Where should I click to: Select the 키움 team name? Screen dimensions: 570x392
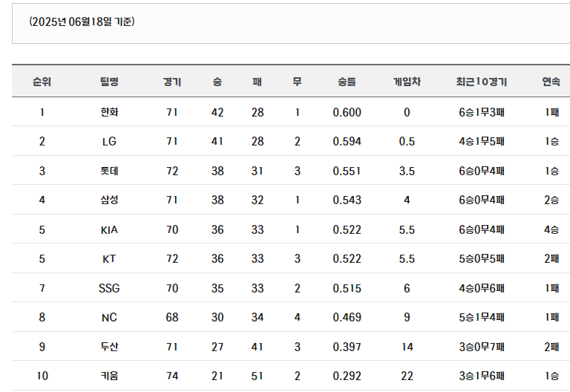pos(109,376)
